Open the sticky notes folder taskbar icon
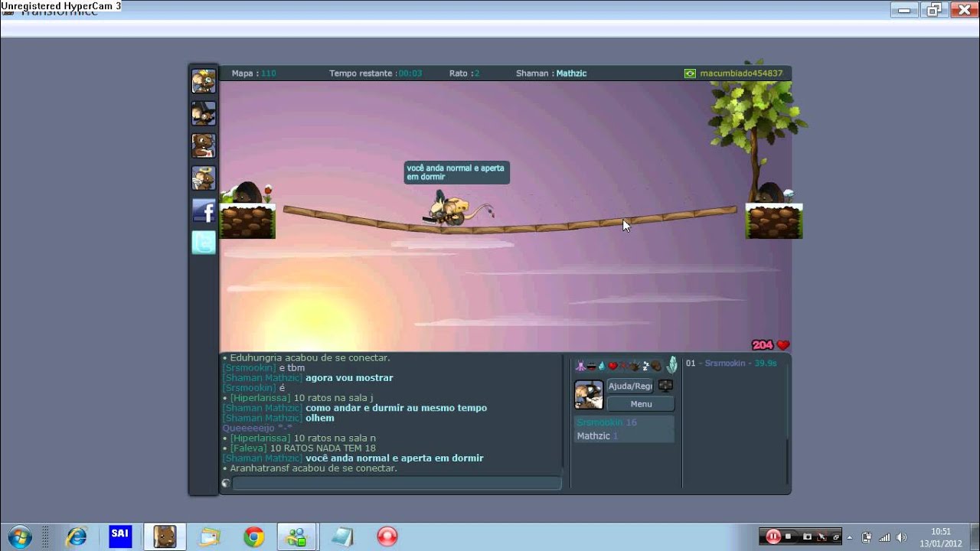Viewport: 980px width, 551px height. tap(209, 536)
